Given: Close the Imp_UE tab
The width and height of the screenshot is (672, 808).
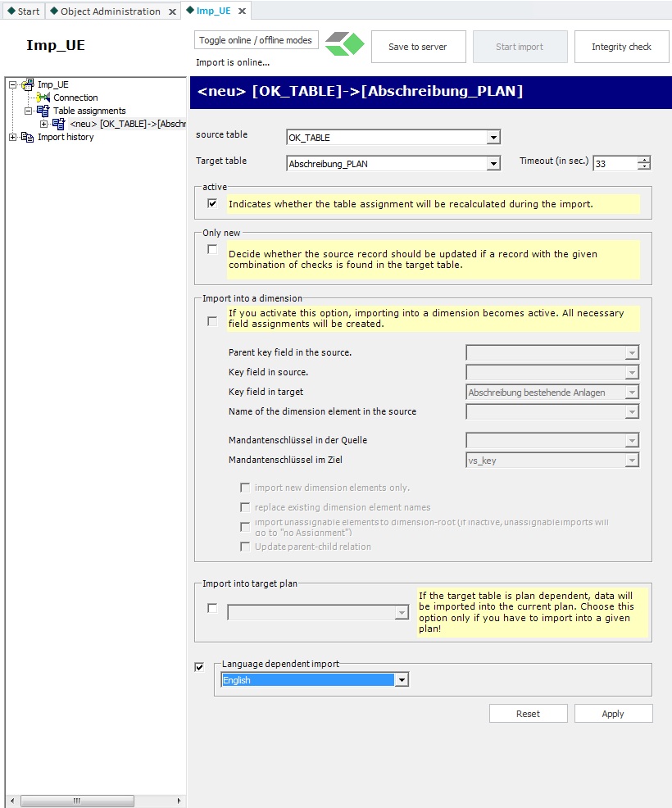Looking at the screenshot, I should (x=242, y=11).
